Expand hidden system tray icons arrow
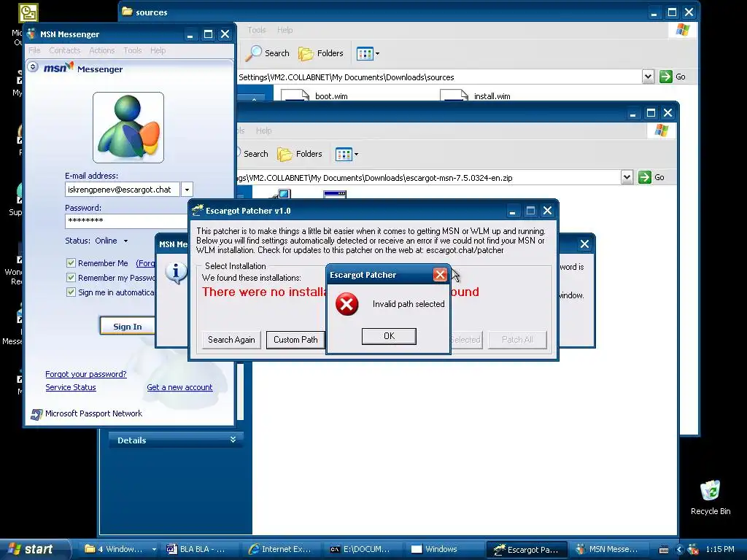 point(679,550)
